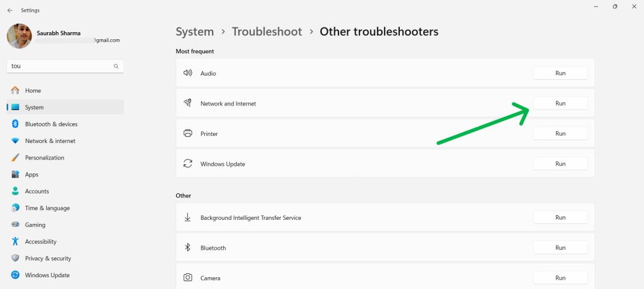Click the settings search field containing 'tou'

pyautogui.click(x=66, y=66)
